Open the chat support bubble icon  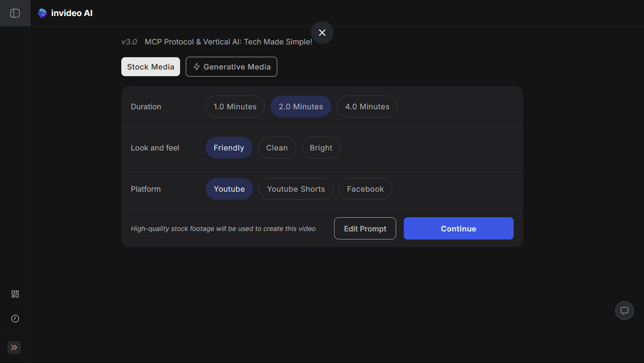624,310
